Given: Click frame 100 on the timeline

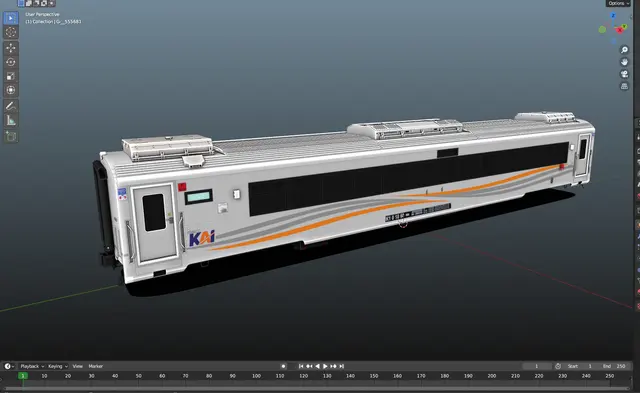Looking at the screenshot, I should point(256,376).
